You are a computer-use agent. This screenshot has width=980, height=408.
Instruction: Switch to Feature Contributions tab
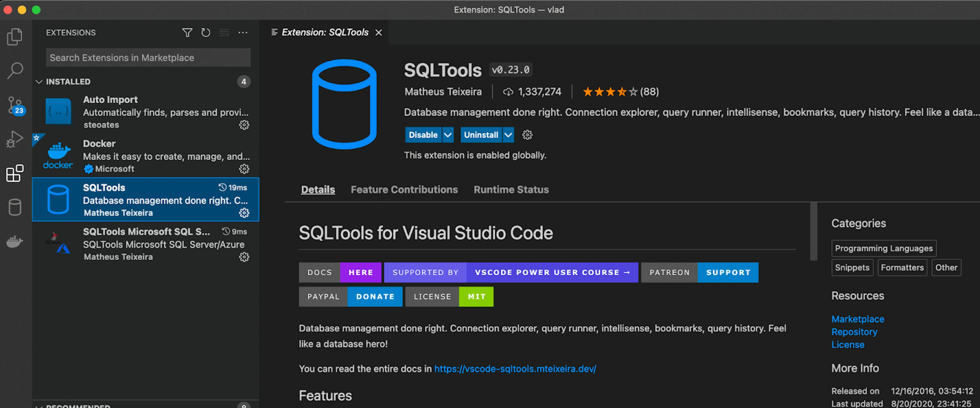pyautogui.click(x=404, y=189)
